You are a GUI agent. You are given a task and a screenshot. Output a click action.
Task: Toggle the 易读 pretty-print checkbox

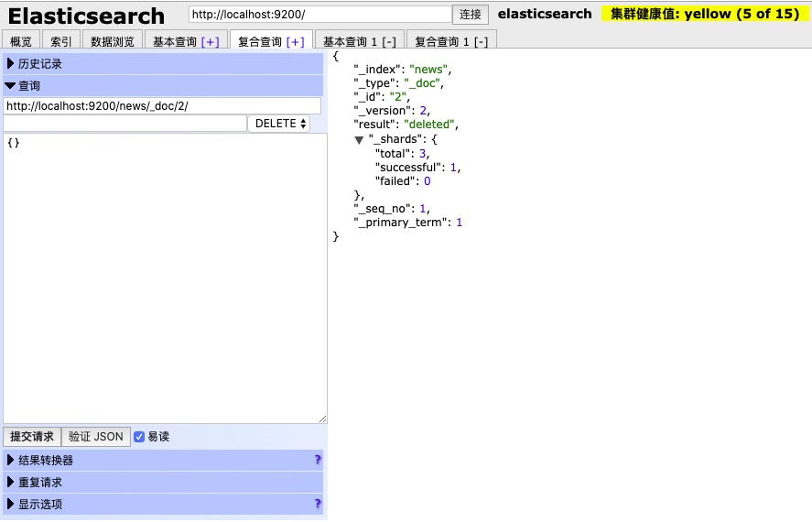(139, 437)
